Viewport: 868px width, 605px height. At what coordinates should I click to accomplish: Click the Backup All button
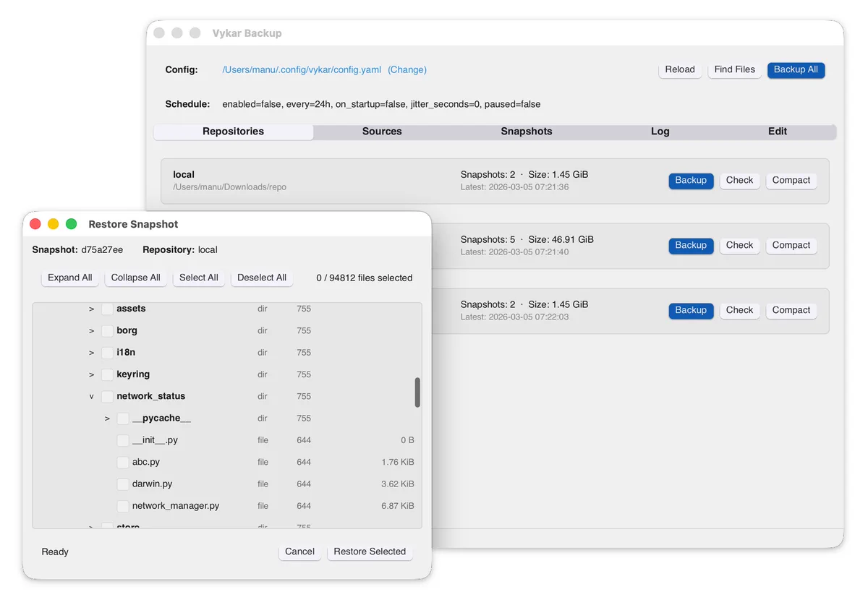(796, 69)
